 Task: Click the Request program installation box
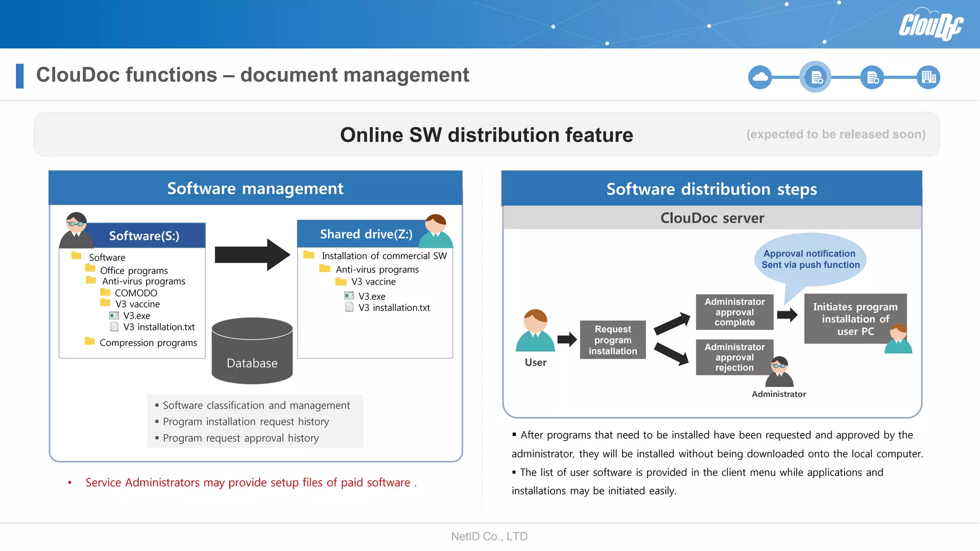pyautogui.click(x=612, y=340)
